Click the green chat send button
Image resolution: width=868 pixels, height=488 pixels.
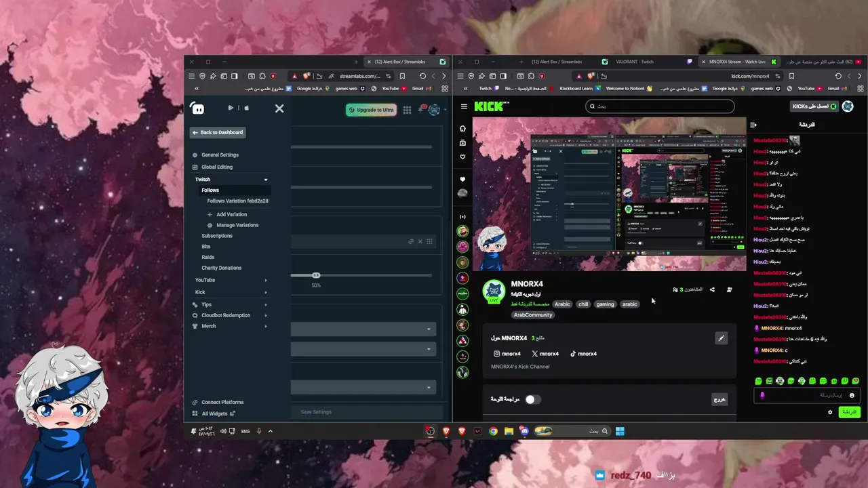(849, 412)
